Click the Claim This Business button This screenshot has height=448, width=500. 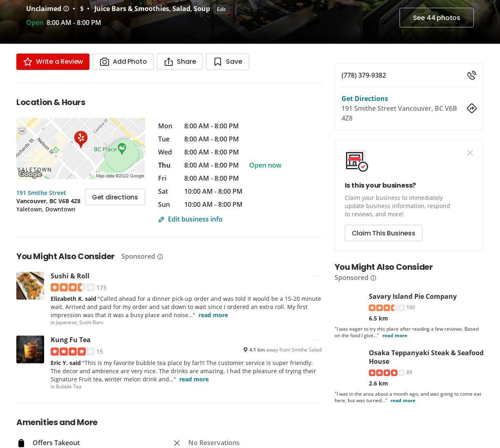tap(383, 233)
